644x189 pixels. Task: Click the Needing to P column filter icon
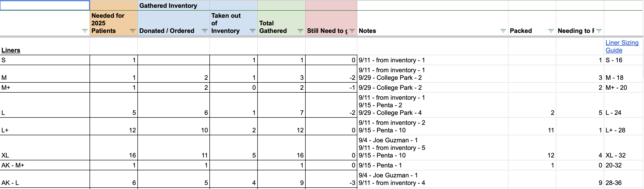click(599, 31)
